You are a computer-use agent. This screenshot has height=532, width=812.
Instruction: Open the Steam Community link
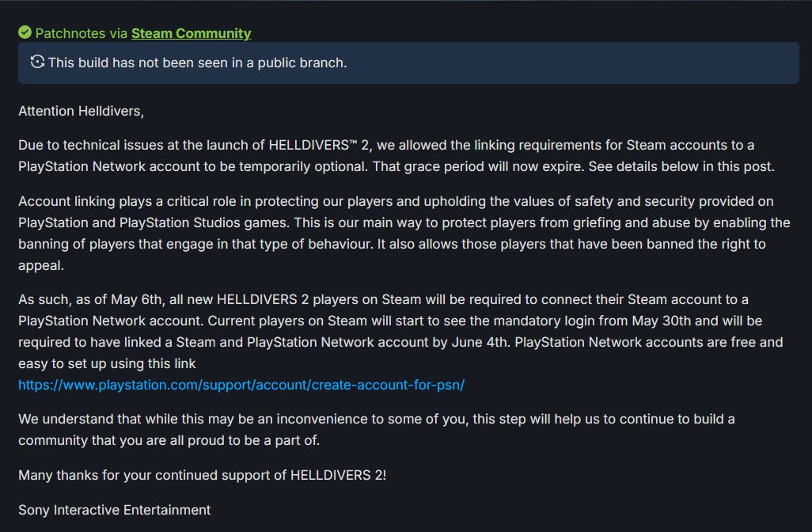(191, 33)
